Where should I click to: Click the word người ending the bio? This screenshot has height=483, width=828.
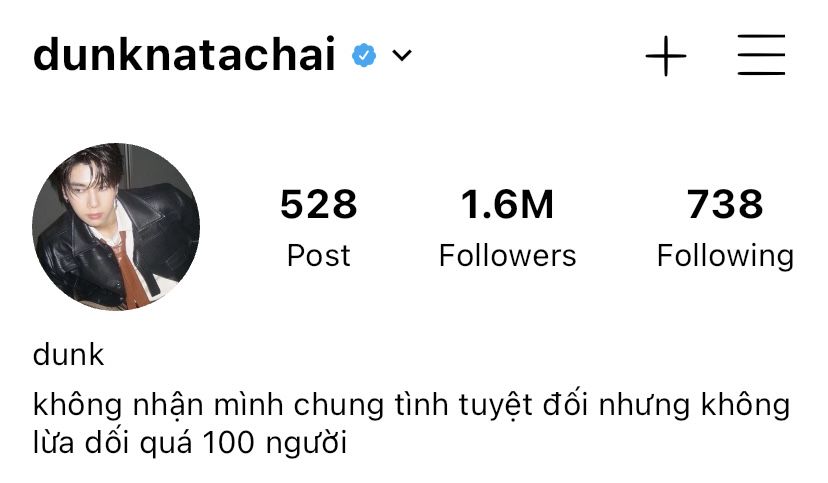(306, 443)
